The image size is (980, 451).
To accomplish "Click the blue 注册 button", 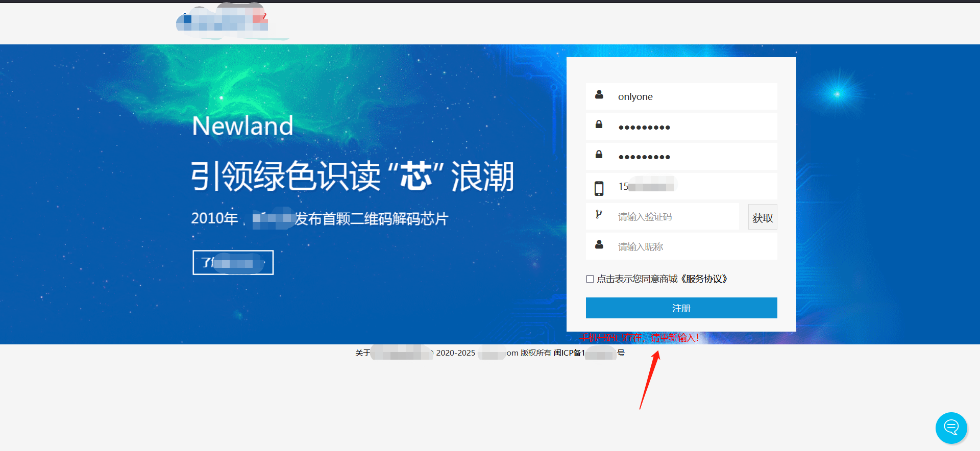I will click(681, 308).
